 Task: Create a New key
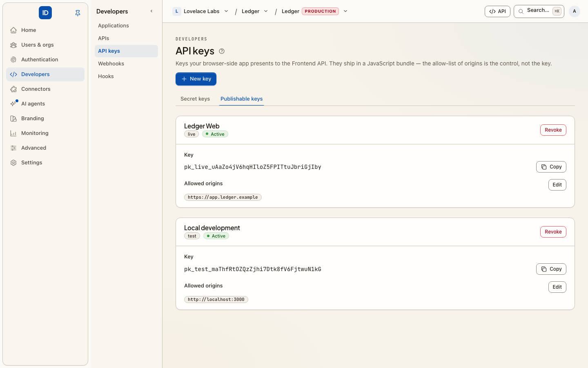[196, 79]
